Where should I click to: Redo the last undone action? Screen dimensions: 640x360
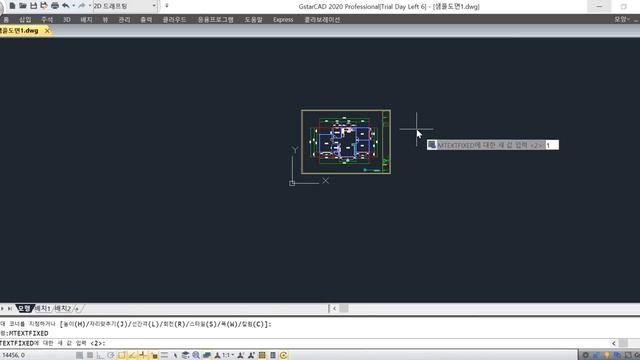[x=82, y=6]
